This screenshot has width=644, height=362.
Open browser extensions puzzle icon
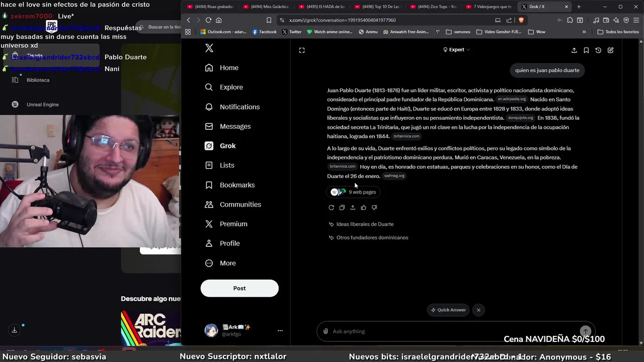point(570,20)
